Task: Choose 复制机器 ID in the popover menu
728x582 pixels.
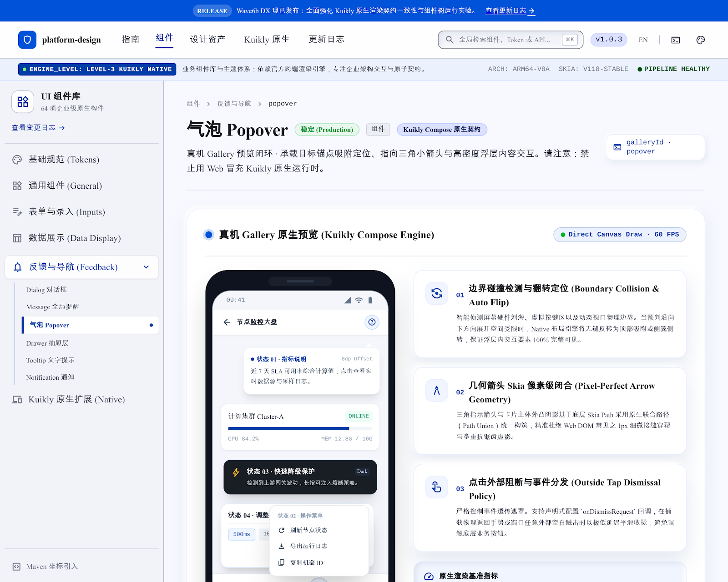Action: (318, 562)
